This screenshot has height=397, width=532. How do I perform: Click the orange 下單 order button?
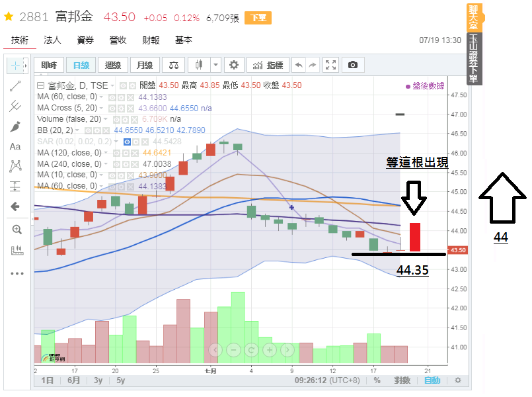[258, 18]
